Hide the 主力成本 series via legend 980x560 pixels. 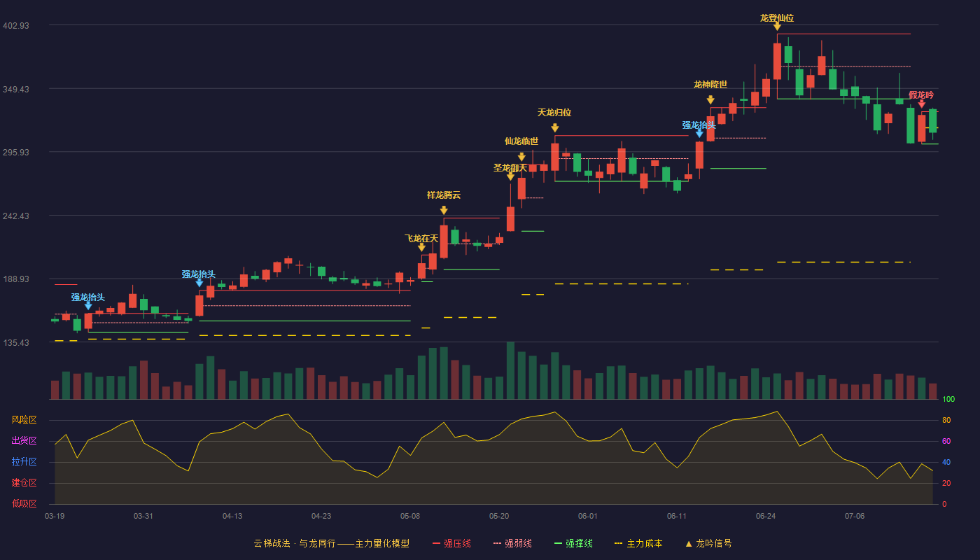(638, 543)
